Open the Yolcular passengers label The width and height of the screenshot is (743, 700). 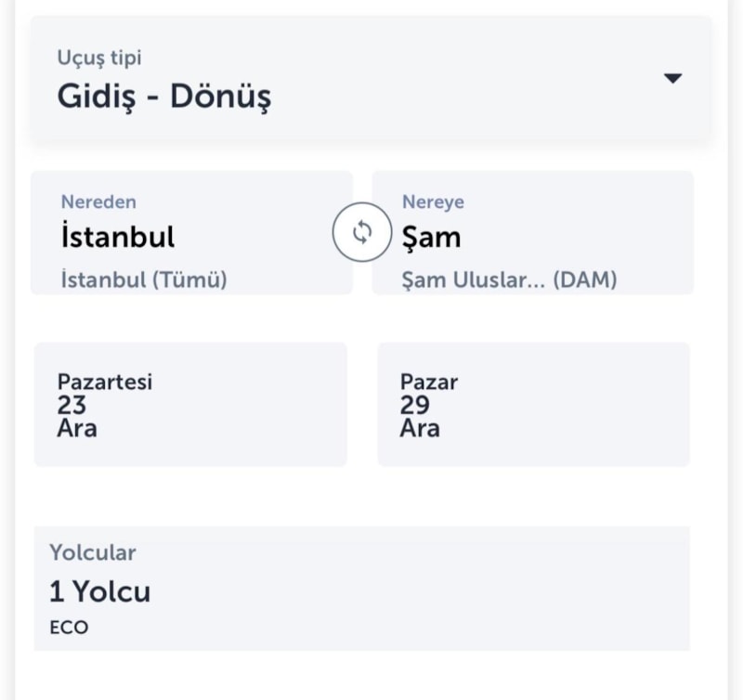(92, 552)
